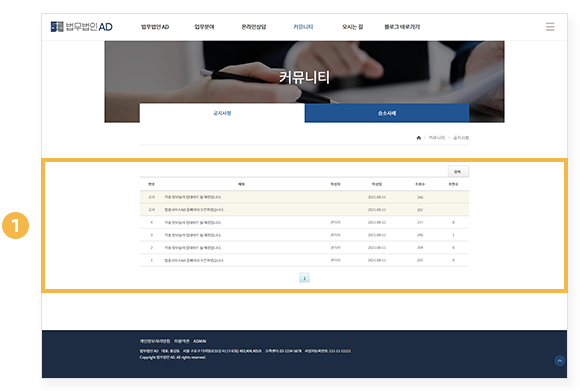
Task: Open the hamburger menu icon
Action: point(550,27)
